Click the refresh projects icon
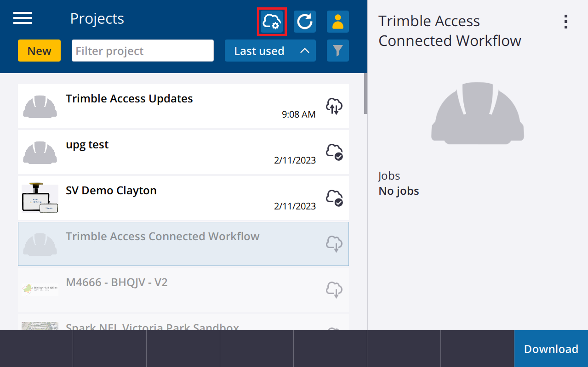Image resolution: width=588 pixels, height=367 pixels. (x=304, y=21)
